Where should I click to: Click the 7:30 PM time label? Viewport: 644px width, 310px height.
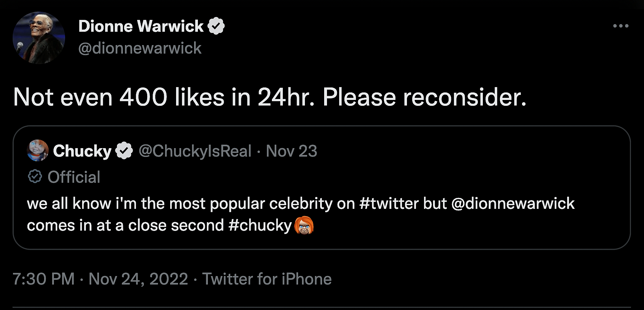tap(44, 279)
